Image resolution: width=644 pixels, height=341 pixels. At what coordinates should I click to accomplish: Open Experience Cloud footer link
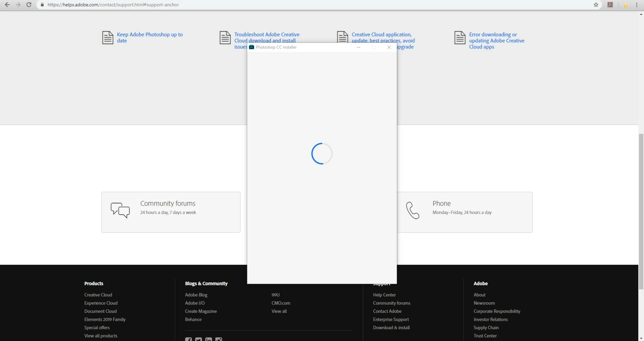pyautogui.click(x=101, y=303)
